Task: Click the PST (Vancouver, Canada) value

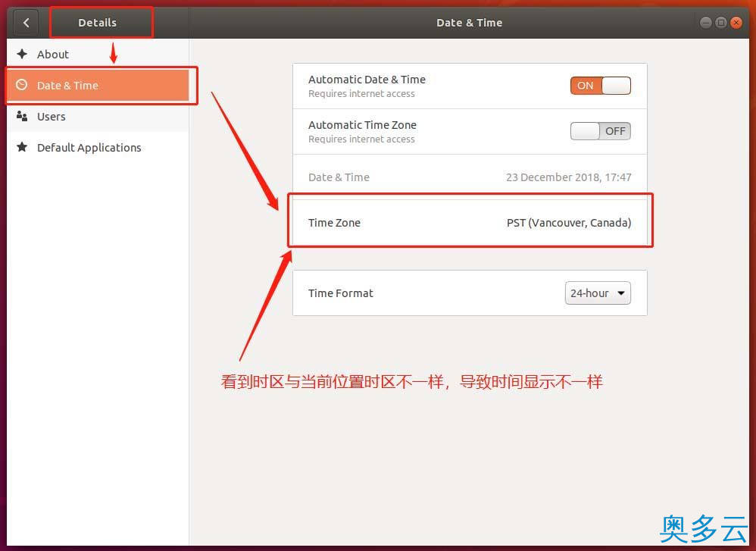Action: tap(568, 223)
